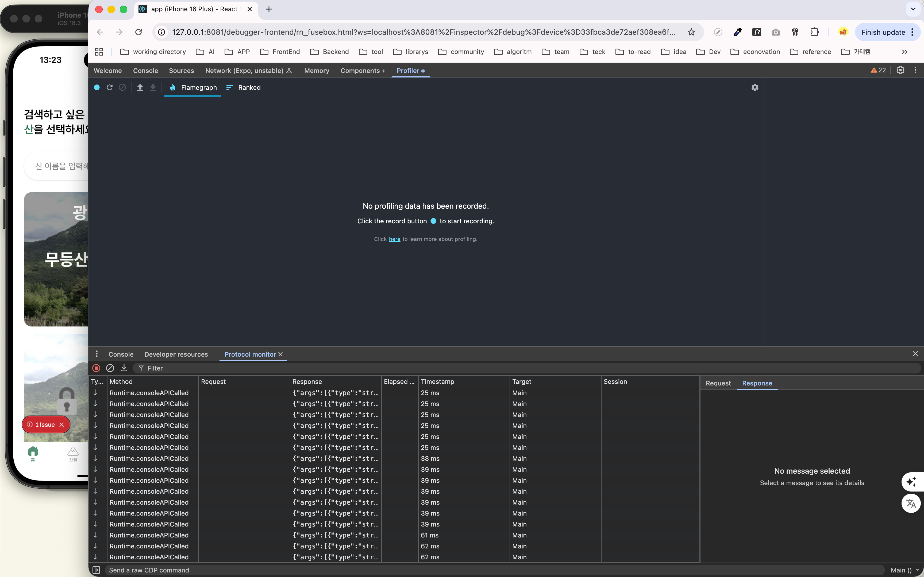Click the load profile upload icon
This screenshot has width=924, height=577.
[x=140, y=87]
